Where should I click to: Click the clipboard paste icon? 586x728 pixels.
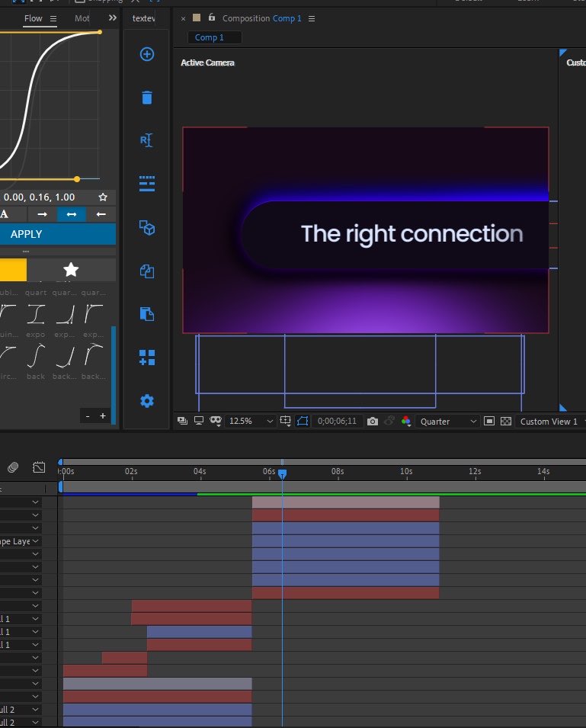pyautogui.click(x=147, y=314)
